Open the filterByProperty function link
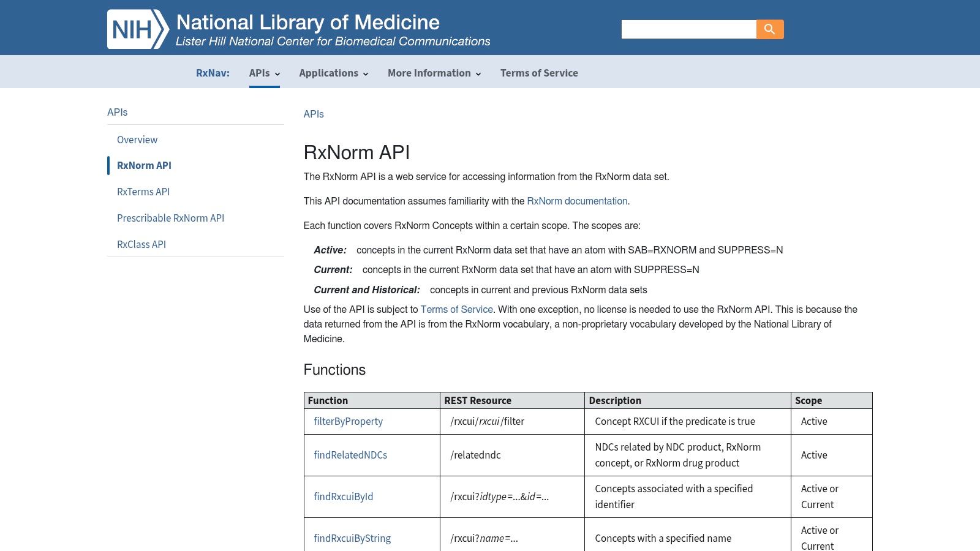 click(x=348, y=421)
